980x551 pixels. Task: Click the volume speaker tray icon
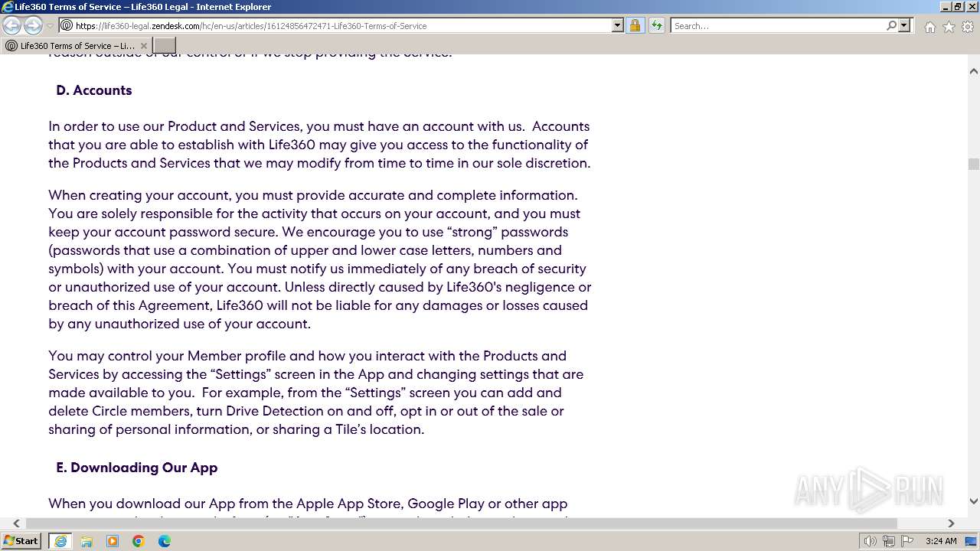[x=871, y=541]
